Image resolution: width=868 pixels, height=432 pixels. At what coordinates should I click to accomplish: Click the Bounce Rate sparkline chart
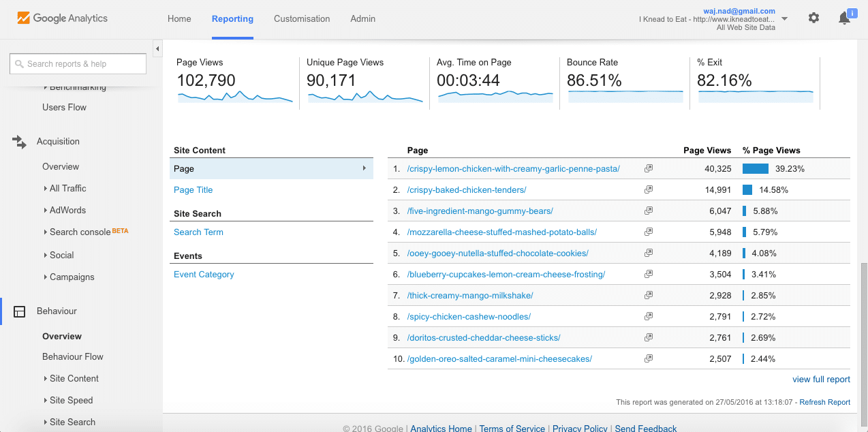tap(626, 96)
